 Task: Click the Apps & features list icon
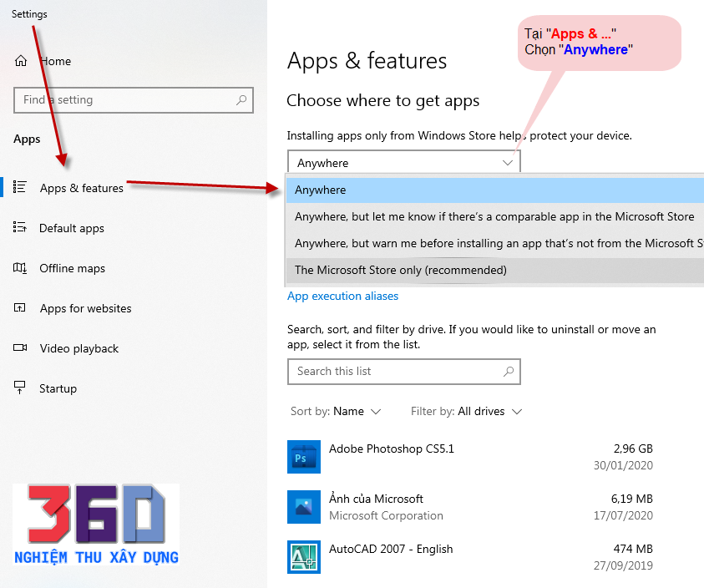tap(20, 187)
